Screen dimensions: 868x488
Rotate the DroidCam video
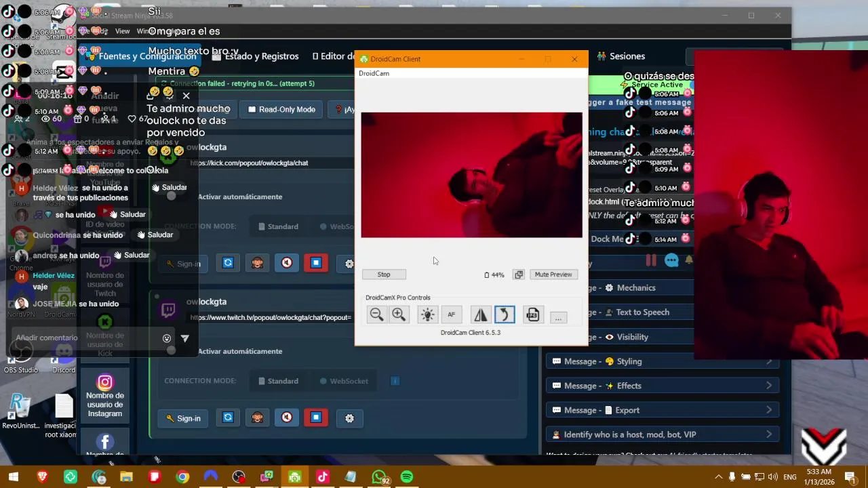tap(505, 314)
